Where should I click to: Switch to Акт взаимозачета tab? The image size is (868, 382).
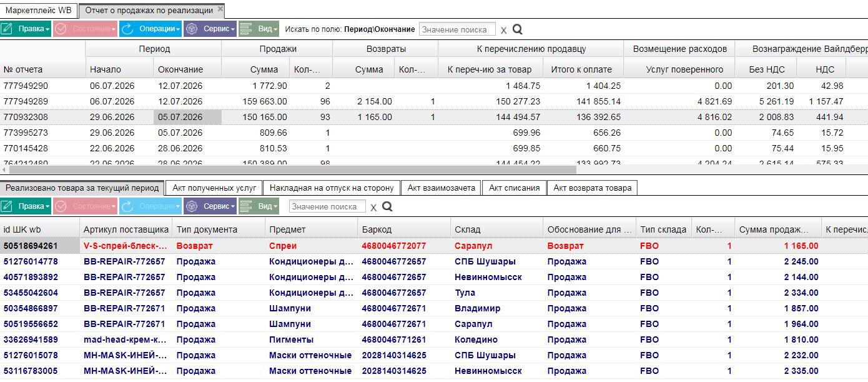click(441, 188)
